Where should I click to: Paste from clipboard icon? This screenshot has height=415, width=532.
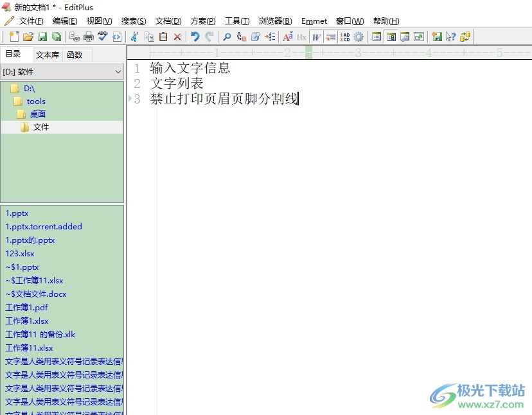click(x=163, y=37)
